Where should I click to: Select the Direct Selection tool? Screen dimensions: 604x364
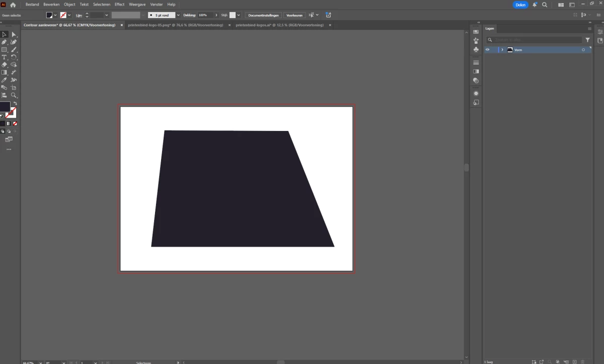pyautogui.click(x=14, y=35)
